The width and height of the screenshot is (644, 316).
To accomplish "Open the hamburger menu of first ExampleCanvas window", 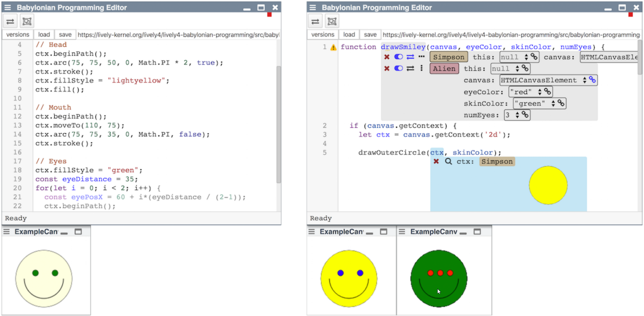I will point(6,231).
